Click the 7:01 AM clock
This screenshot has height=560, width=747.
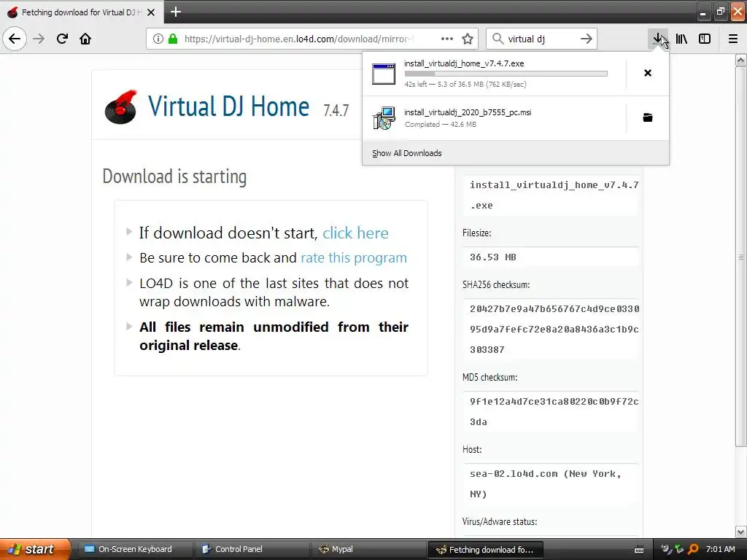pos(720,549)
